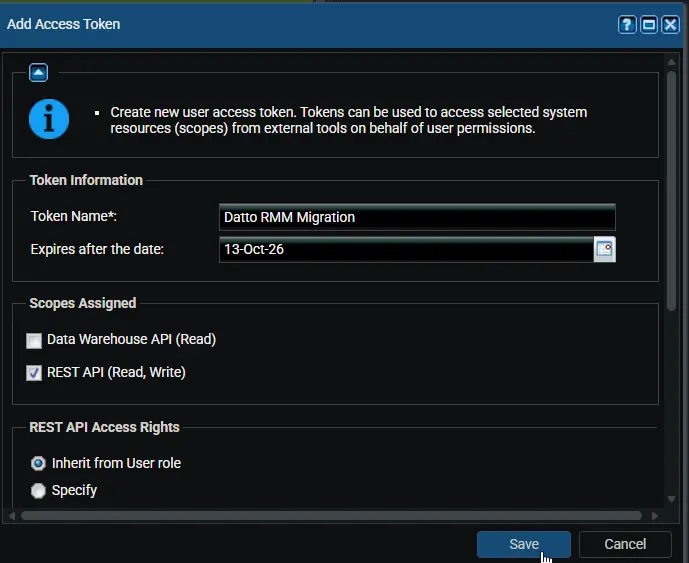Open the calendar picker for expiry date

click(604, 249)
